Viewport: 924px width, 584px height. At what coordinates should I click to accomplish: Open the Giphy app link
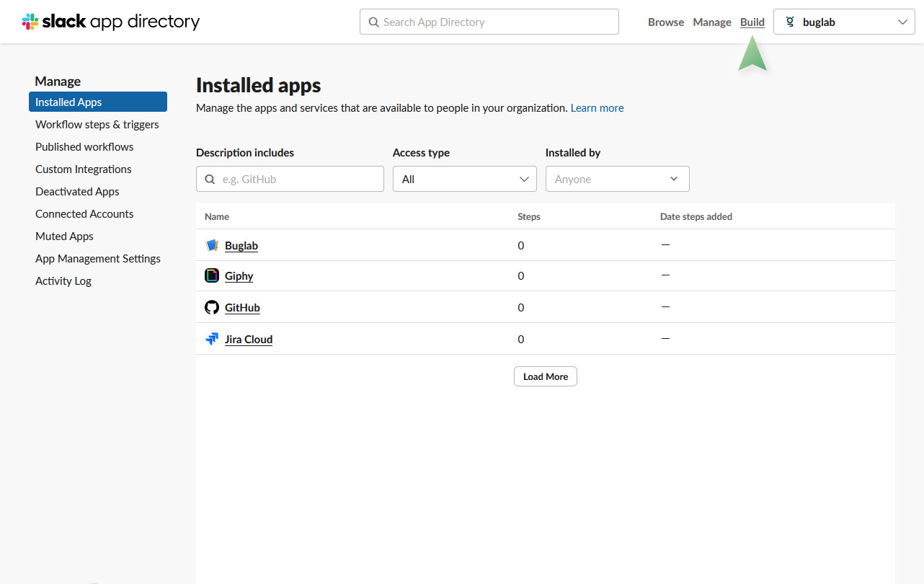[239, 276]
